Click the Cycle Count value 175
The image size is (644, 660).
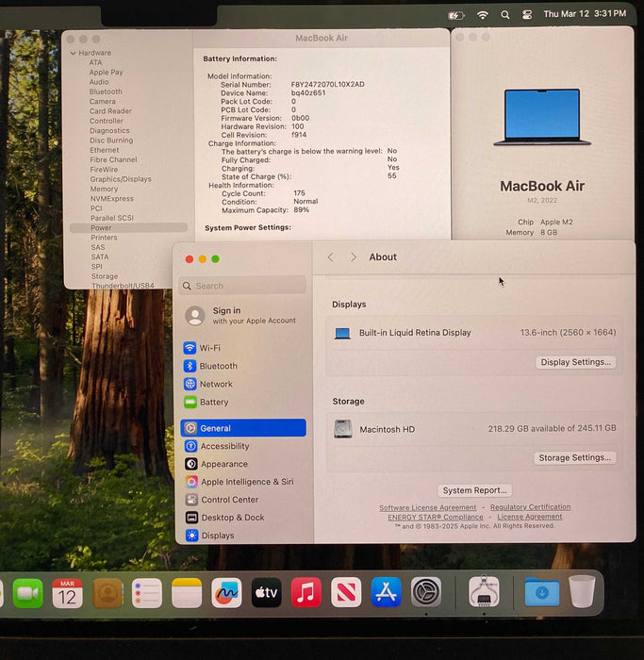coord(299,192)
